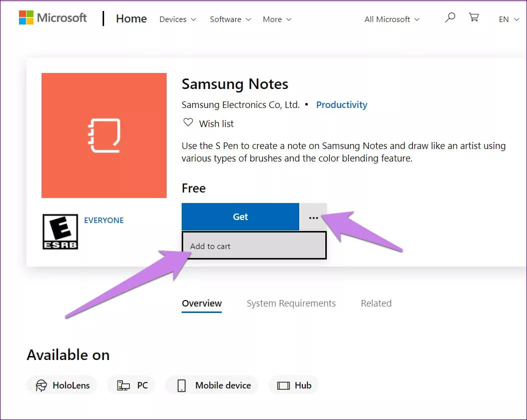Image resolution: width=527 pixels, height=420 pixels.
Task: Open the Samsung Notes app thumbnail
Action: point(104,135)
